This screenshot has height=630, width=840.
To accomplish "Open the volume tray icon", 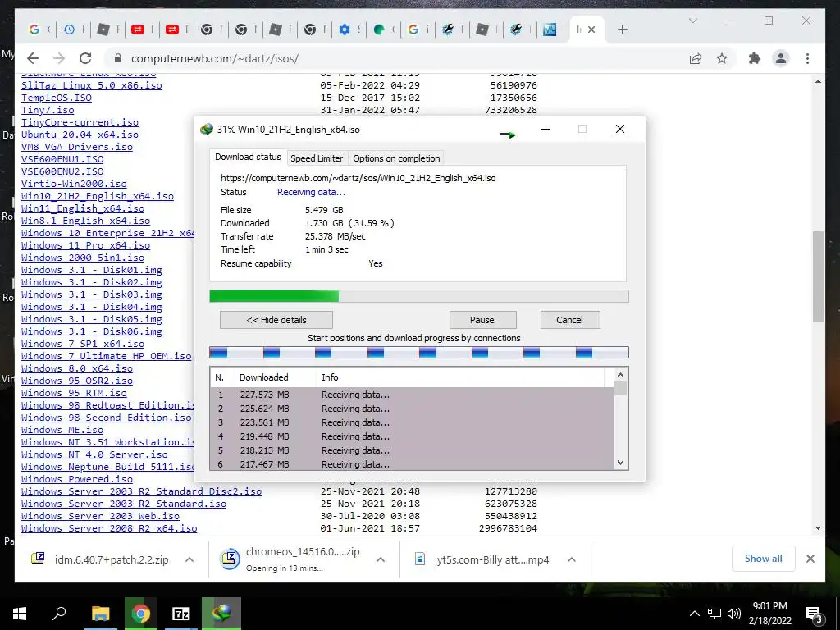I will point(734,614).
